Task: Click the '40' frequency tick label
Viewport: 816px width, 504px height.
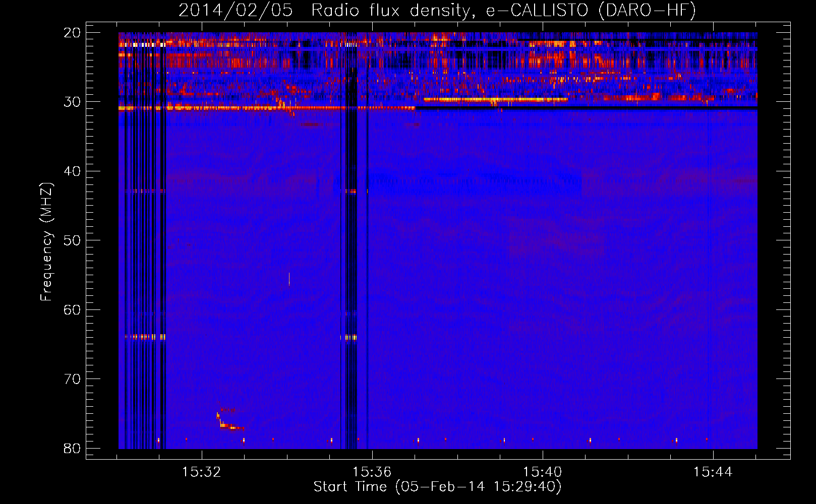Action: click(73, 171)
